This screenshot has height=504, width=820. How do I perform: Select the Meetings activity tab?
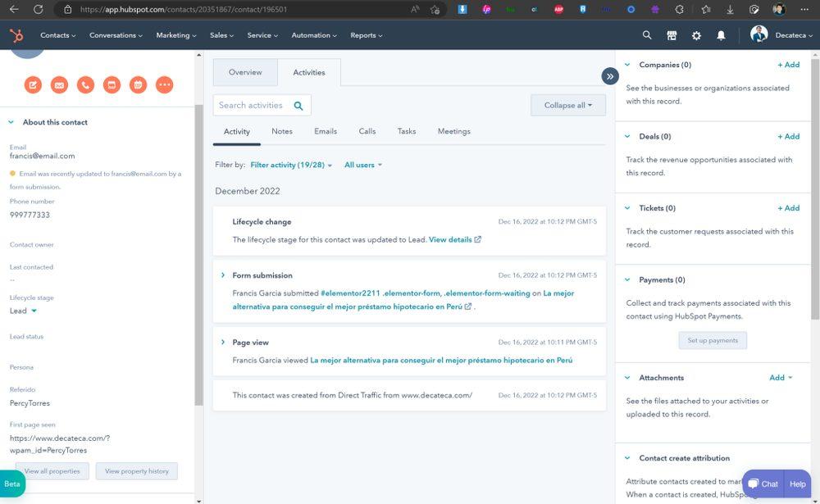click(x=454, y=131)
